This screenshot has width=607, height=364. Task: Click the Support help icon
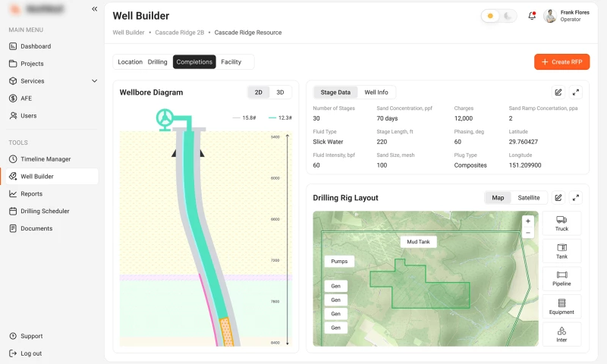(x=13, y=336)
